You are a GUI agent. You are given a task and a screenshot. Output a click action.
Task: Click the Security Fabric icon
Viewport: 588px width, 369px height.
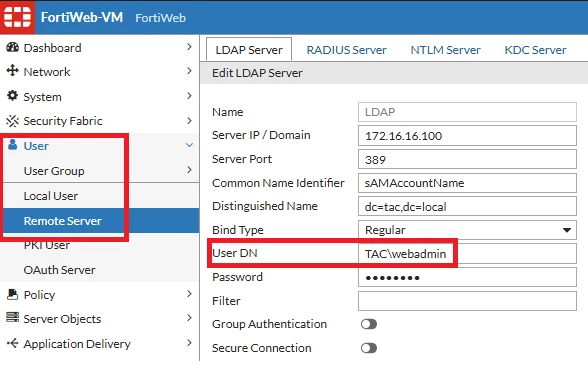coord(12,121)
